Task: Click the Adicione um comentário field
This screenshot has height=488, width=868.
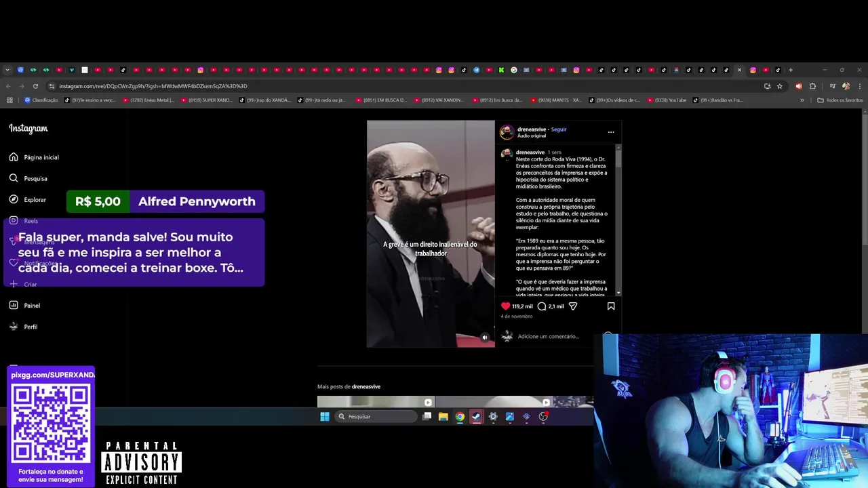Action: point(548,337)
